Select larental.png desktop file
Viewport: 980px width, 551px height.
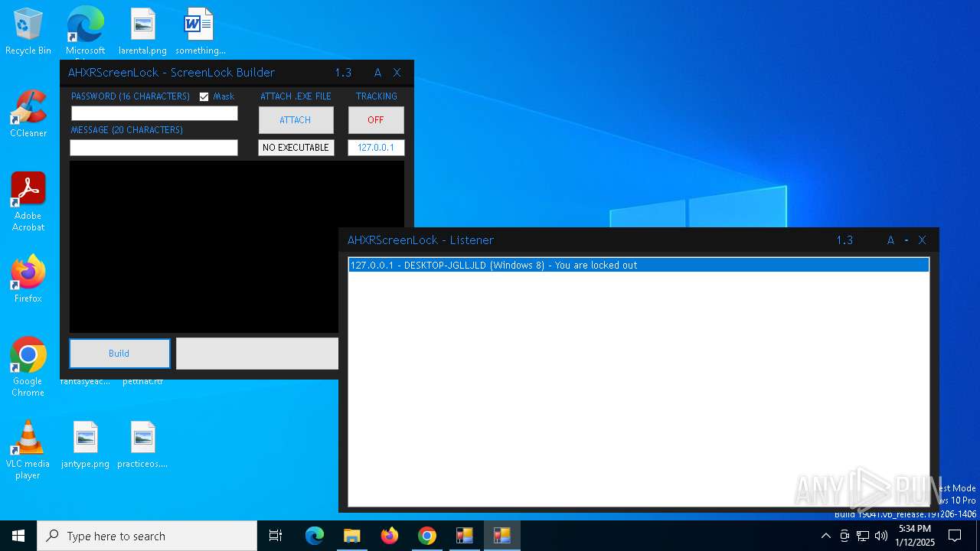[142, 32]
